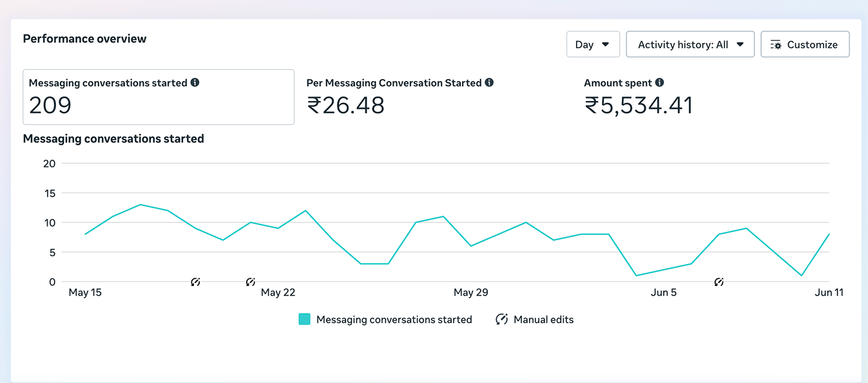
Task: Select Per Messaging Conversation Started metric
Action: coord(400,97)
